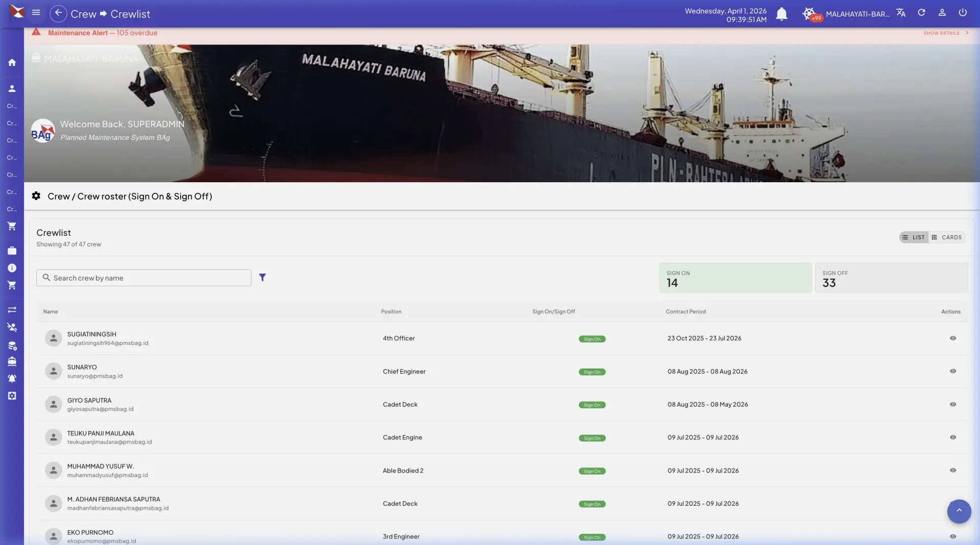Open the info circle icon in sidebar
The image size is (980, 545).
point(12,268)
